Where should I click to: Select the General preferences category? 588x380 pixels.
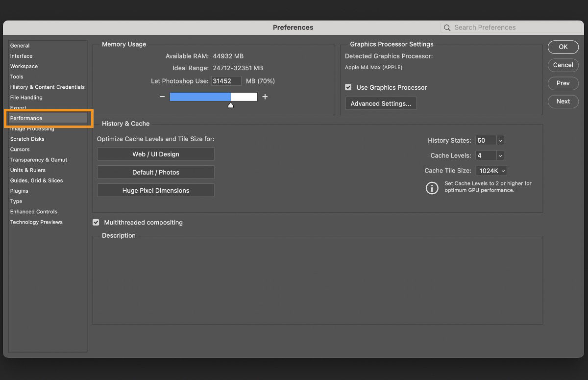point(20,46)
